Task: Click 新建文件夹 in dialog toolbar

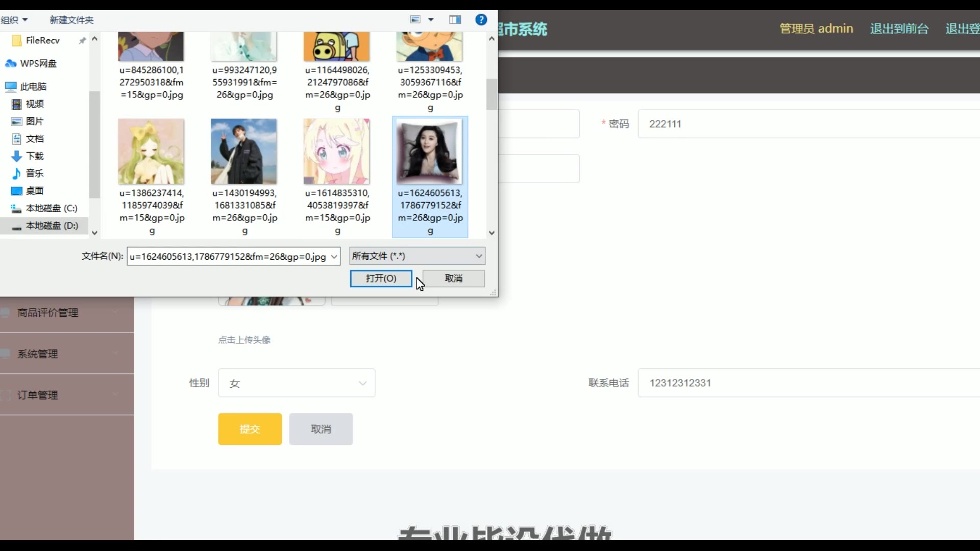Action: point(71,20)
